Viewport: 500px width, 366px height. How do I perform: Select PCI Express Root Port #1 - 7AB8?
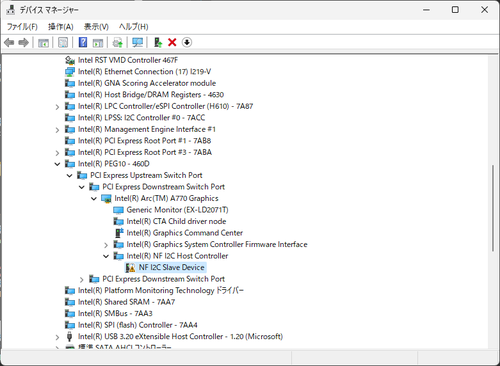[x=144, y=141]
